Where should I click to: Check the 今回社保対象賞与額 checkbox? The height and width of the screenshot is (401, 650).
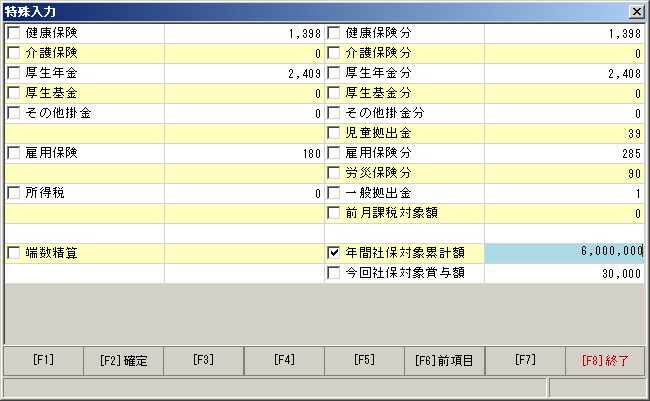(334, 272)
